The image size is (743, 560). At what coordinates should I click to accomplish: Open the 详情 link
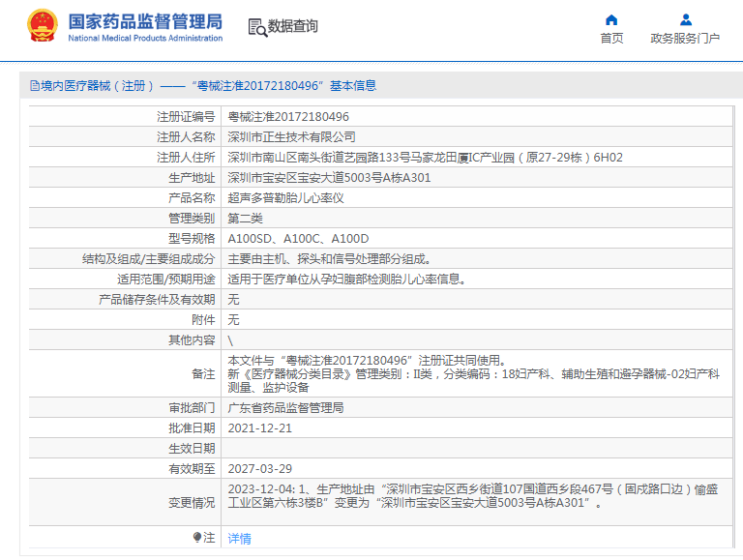click(240, 538)
